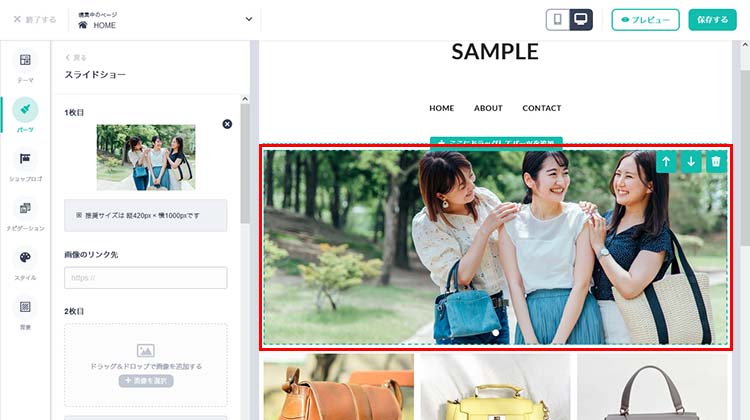The height and width of the screenshot is (420, 750).
Task: Move slideshow block down with arrow icon
Action: coord(691,162)
